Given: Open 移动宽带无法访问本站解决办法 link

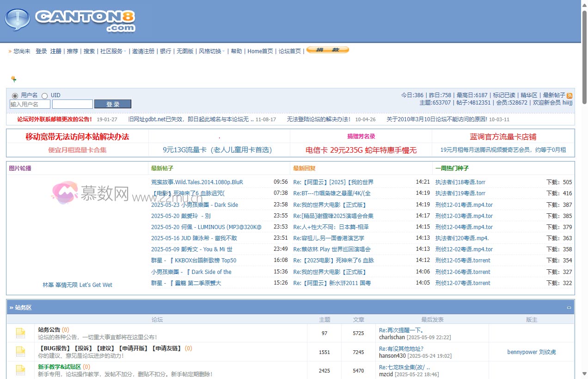Looking at the screenshot, I should pos(77,137).
